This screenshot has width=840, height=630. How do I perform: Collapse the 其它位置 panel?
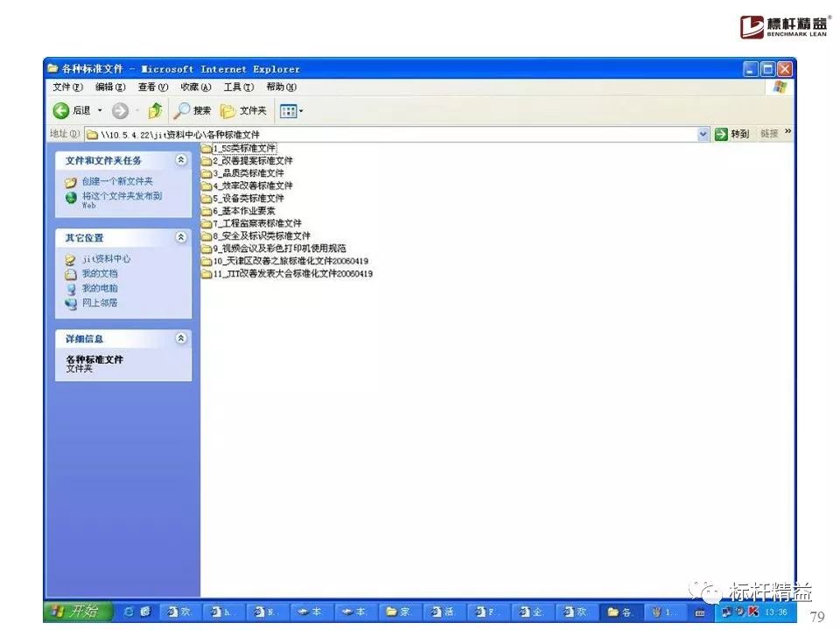tap(181, 237)
